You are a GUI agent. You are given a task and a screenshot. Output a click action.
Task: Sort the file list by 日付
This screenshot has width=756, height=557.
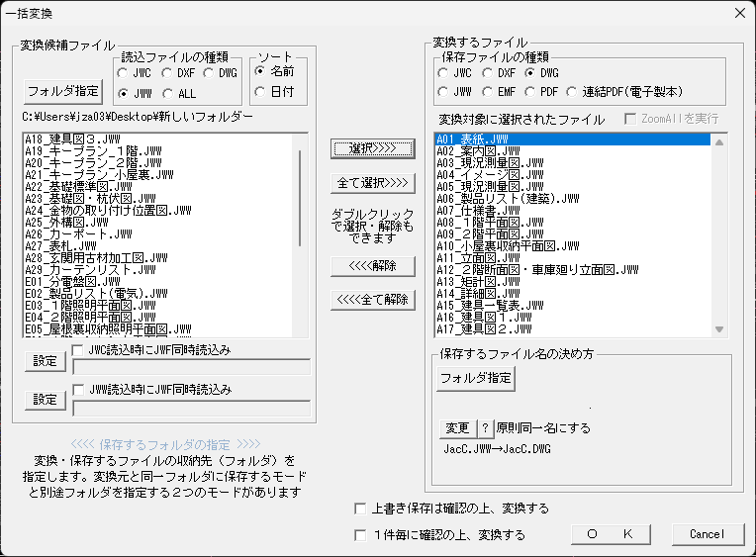(x=261, y=93)
